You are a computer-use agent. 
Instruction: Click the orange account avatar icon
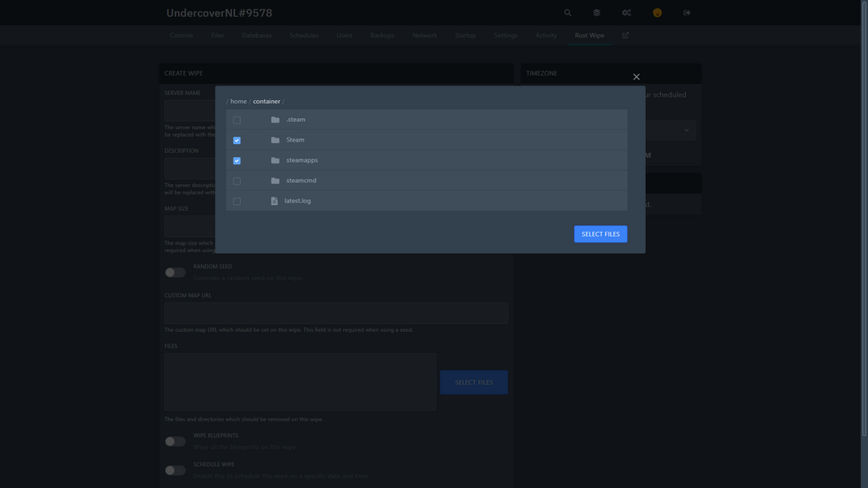point(657,13)
